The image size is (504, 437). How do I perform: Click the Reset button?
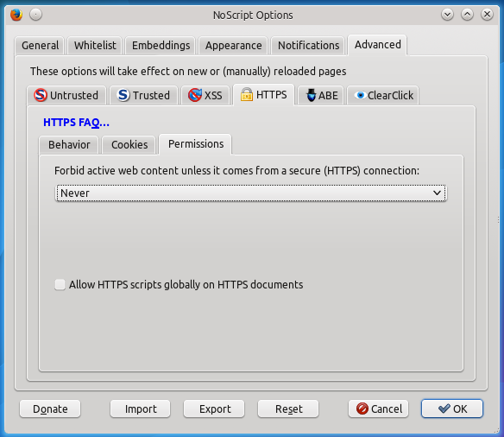click(x=288, y=408)
